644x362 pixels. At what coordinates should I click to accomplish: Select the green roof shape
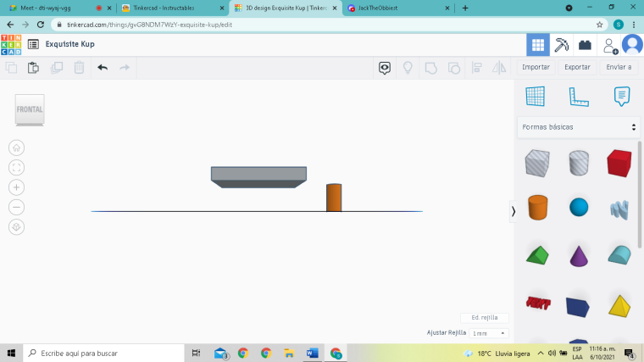(x=537, y=255)
